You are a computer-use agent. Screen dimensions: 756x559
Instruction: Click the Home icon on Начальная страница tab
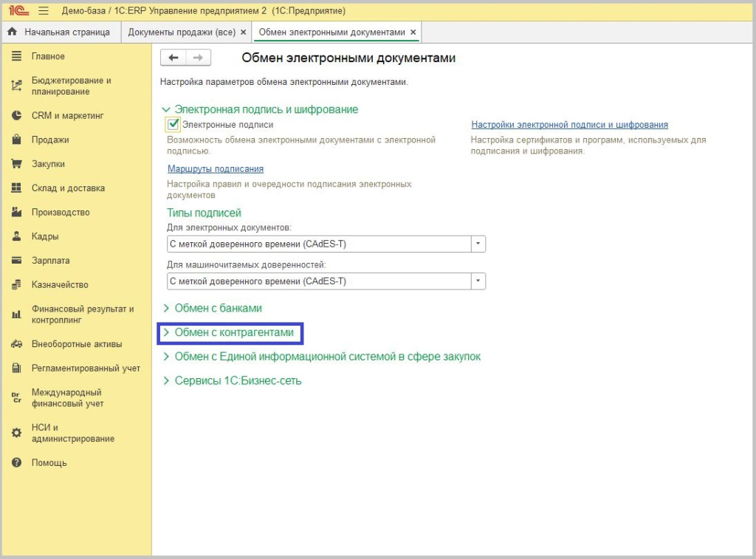(x=13, y=32)
